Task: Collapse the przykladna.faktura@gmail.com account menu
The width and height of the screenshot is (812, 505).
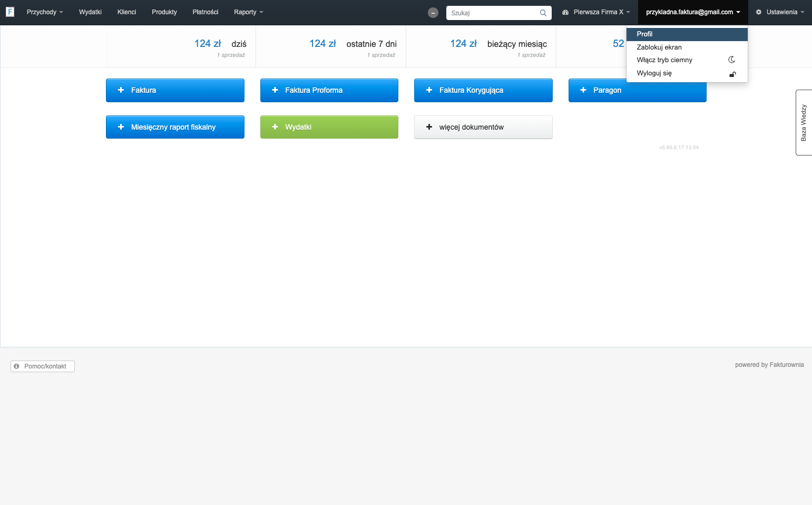Action: [693, 12]
